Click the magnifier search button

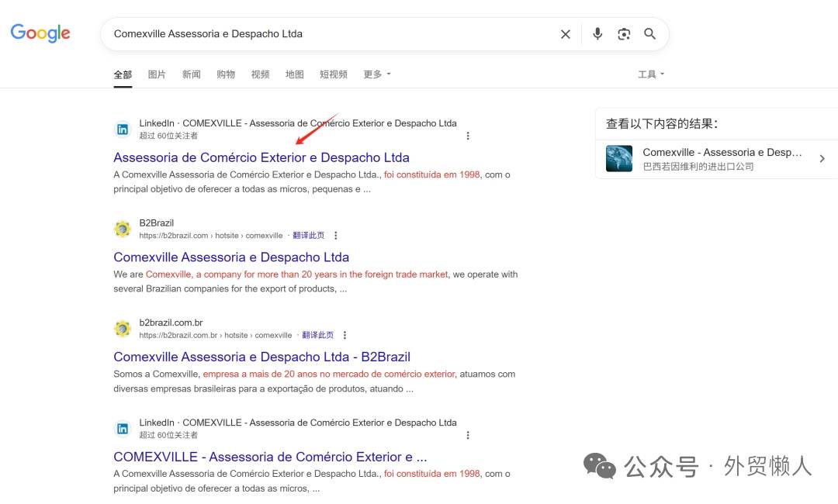click(x=650, y=34)
